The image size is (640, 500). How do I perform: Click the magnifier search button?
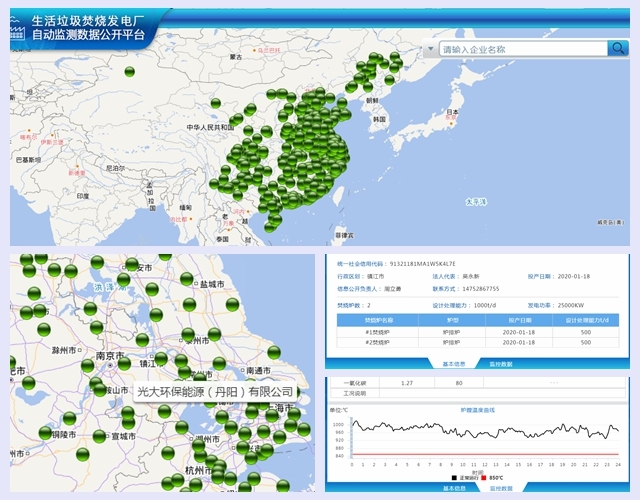click(x=618, y=48)
